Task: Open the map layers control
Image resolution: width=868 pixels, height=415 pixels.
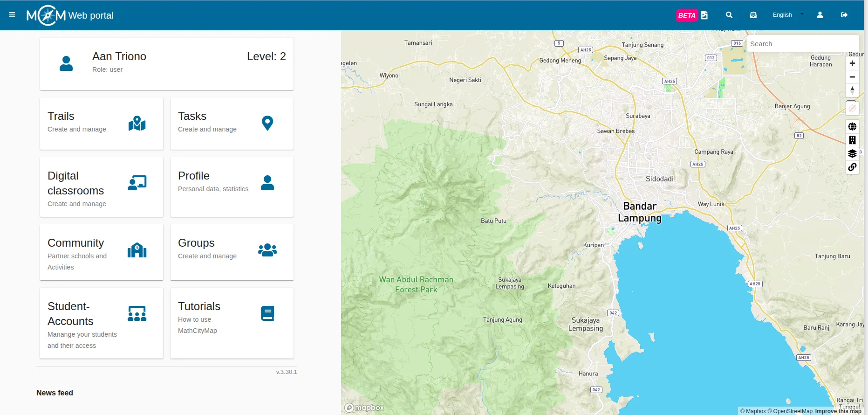Action: coord(852,153)
